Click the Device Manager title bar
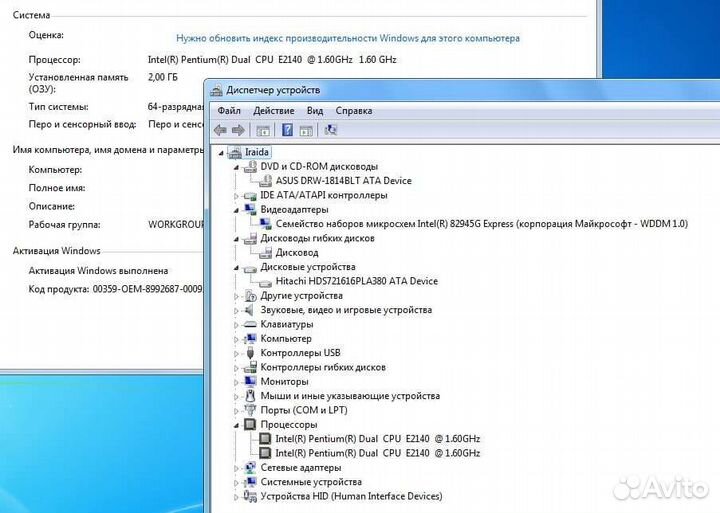The height and width of the screenshot is (513, 720). (464, 90)
